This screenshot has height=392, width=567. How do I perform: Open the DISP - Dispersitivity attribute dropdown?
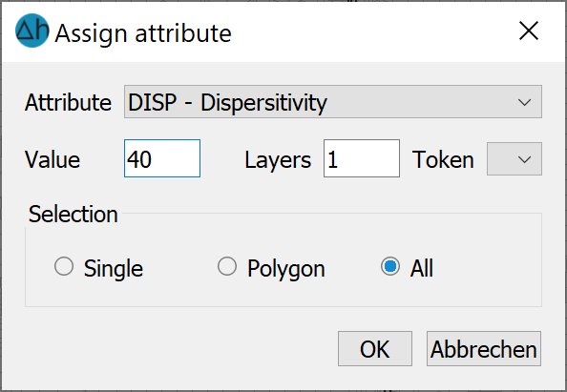point(333,102)
